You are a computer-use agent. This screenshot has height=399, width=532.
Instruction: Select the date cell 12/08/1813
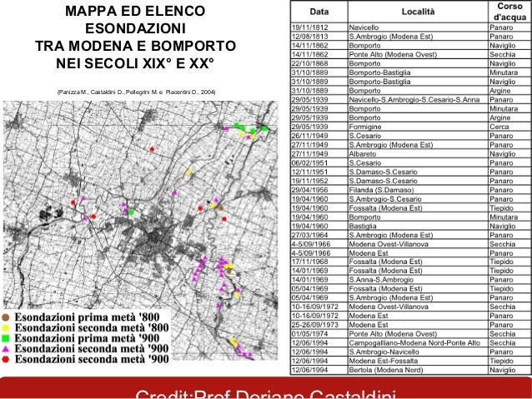coord(319,37)
